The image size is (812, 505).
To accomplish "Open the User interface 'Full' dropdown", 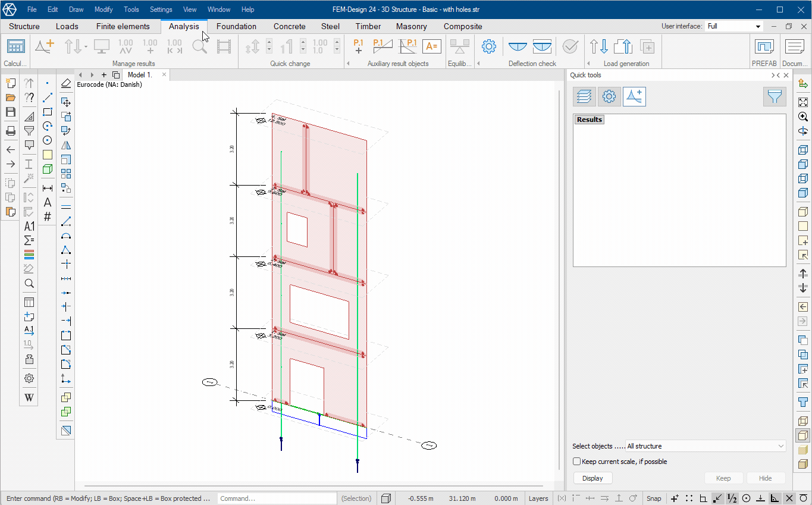I will click(734, 26).
